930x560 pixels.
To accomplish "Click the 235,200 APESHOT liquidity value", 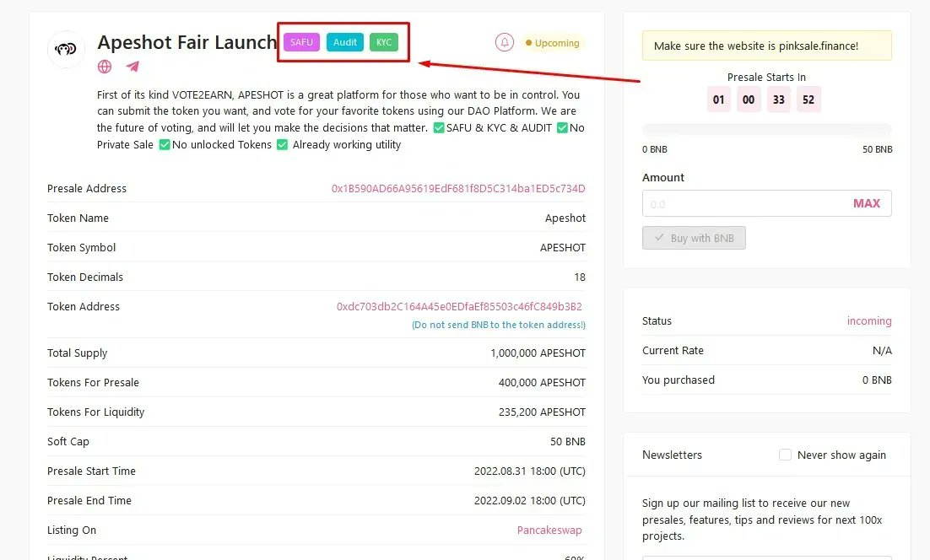I will (542, 412).
